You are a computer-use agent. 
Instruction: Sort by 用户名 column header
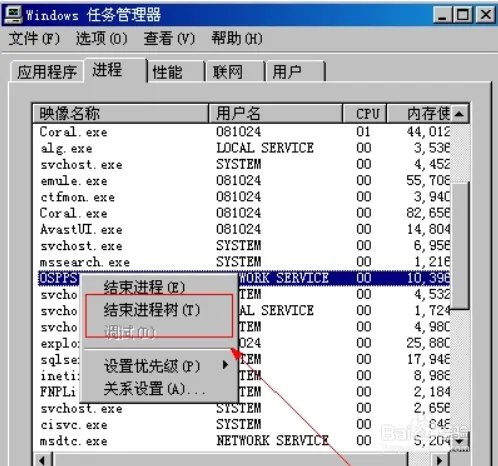(275, 114)
